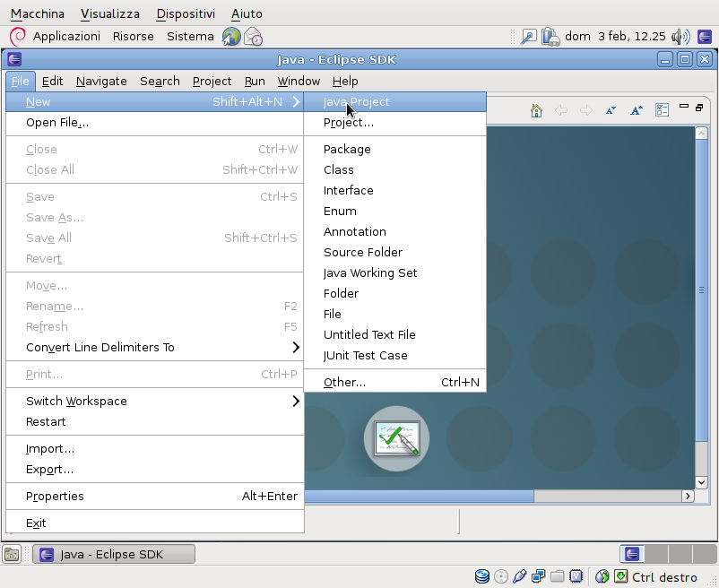Restore the Welcome view panel
Image resolution: width=719 pixels, height=588 pixels.
pyautogui.click(x=699, y=108)
